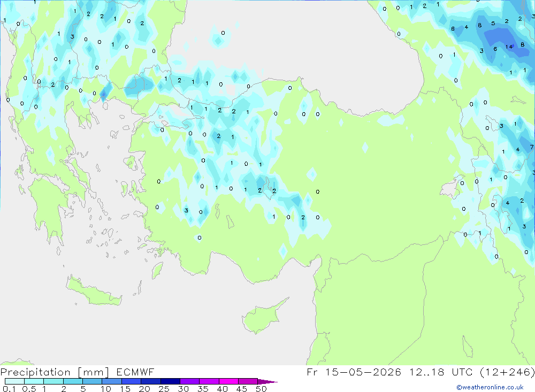Viewport: 535px width, 392px height.
Task: Click the 25–30 mm navy legend swatch
Action: coord(170,381)
